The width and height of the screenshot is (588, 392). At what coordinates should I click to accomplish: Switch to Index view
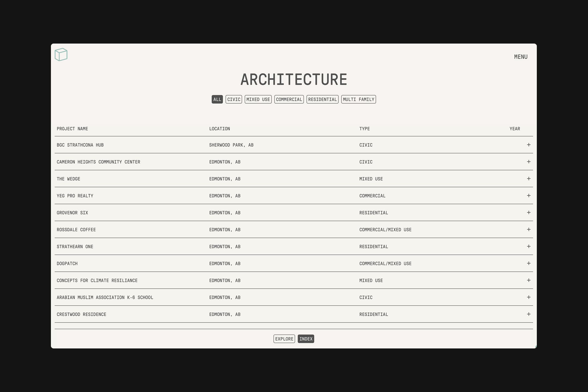[306, 339]
